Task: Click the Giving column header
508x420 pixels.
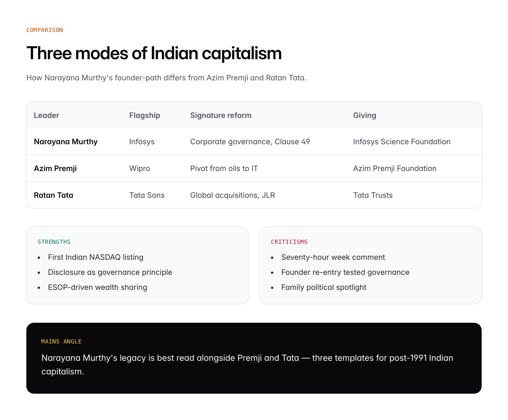Action: [364, 115]
